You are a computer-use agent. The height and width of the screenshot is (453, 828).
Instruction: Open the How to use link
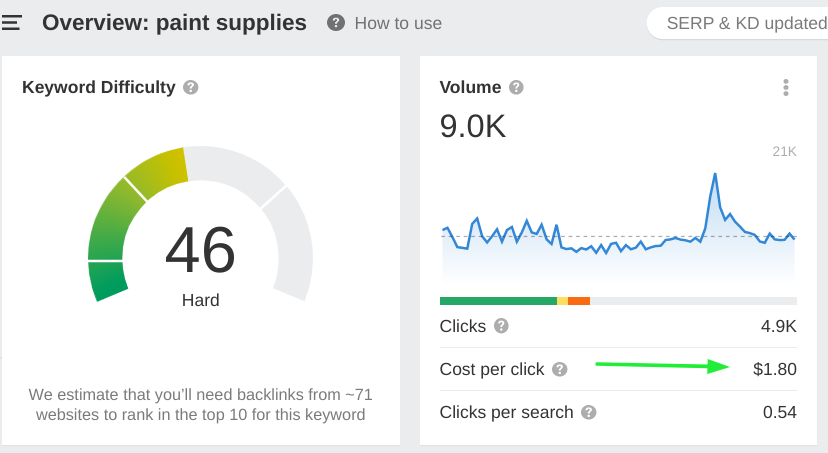398,23
